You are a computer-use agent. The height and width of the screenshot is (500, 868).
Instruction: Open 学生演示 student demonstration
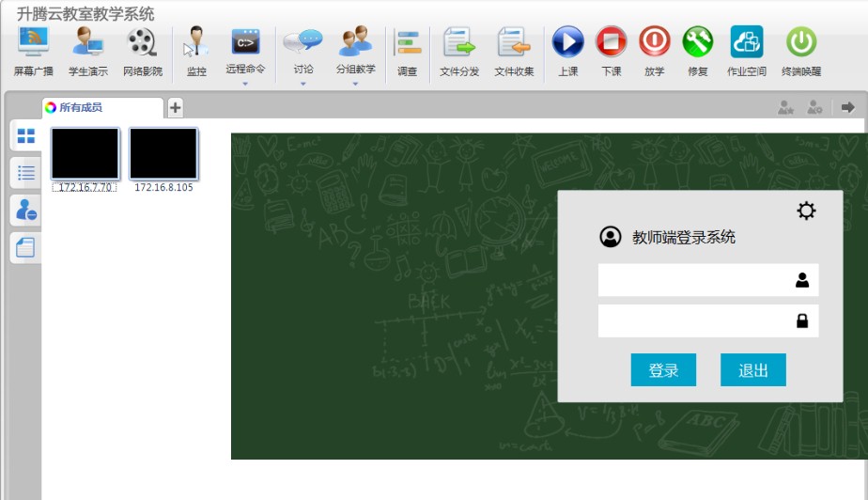point(88,43)
